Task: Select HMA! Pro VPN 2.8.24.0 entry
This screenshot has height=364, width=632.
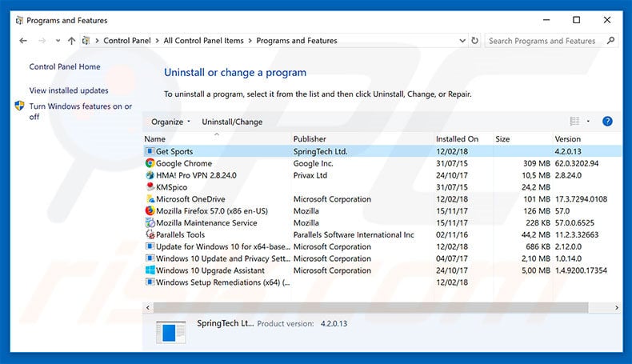Action: [x=196, y=175]
